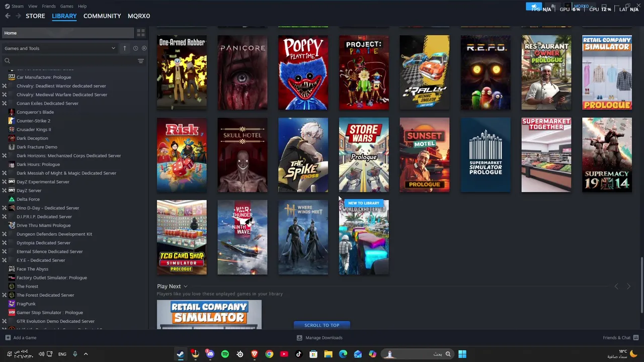Toggle the ready-to-play filter icon

144,48
